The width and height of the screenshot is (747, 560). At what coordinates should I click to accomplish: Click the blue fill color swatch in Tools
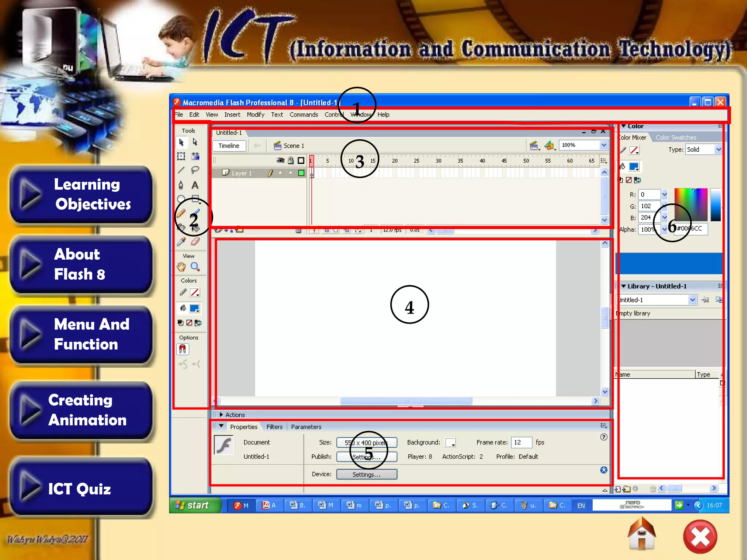click(195, 308)
